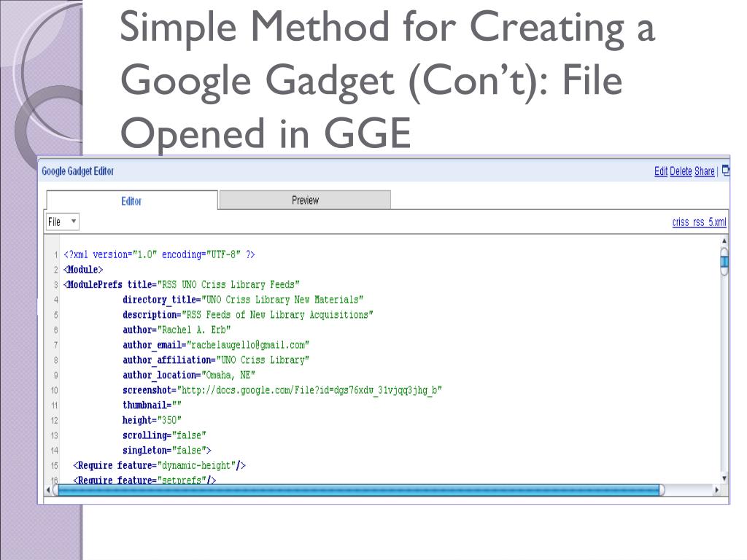Click the description attribute line
Image resolution: width=747 pixels, height=560 pixels.
tap(248, 315)
